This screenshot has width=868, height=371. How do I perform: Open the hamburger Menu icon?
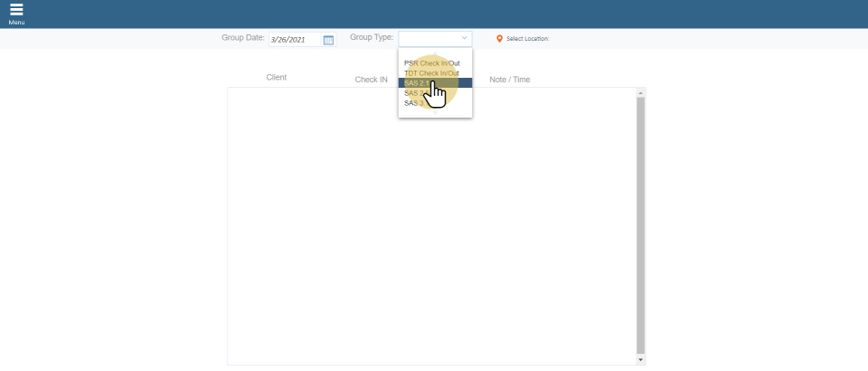pyautogui.click(x=16, y=10)
